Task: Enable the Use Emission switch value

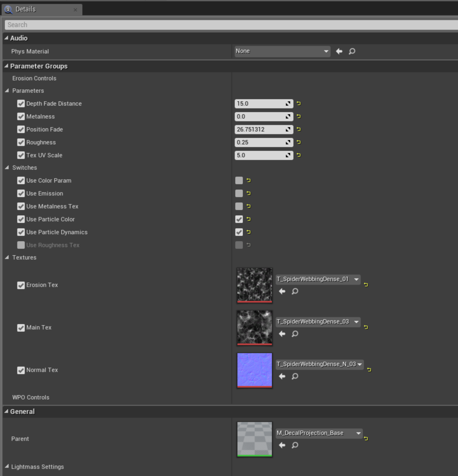Action: 239,193
